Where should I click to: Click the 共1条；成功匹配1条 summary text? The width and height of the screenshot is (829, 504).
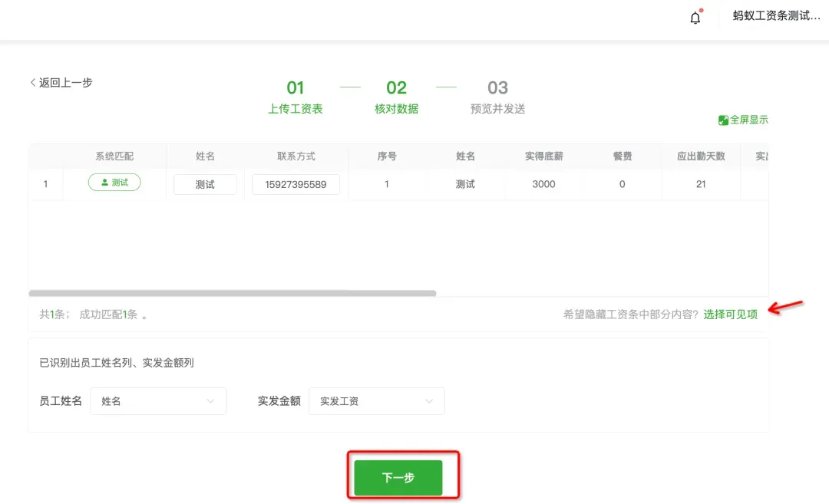(x=93, y=315)
